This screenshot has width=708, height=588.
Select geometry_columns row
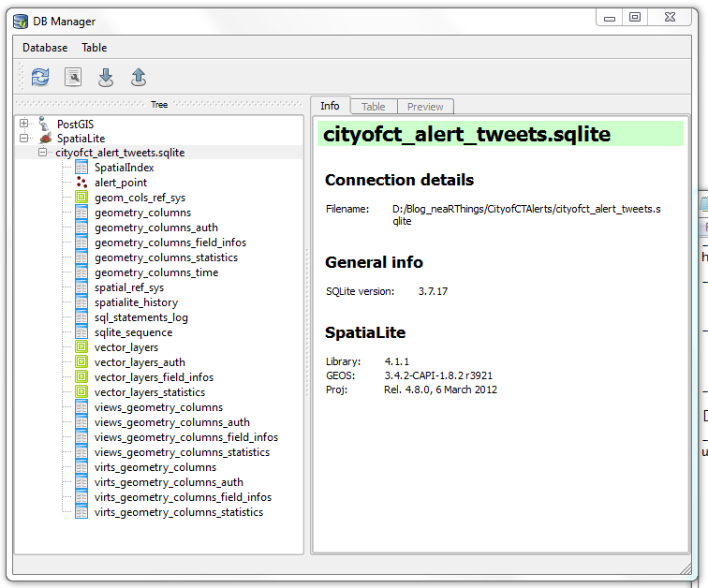point(142,213)
